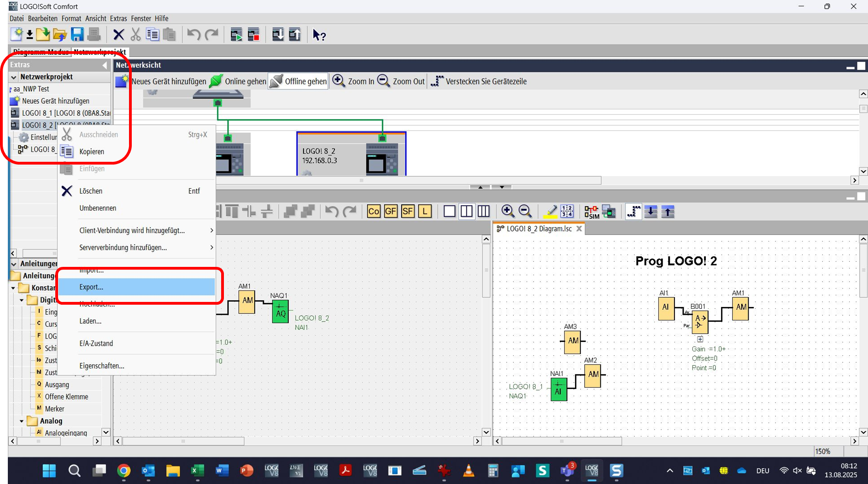The width and height of the screenshot is (868, 484).
Task: Select single window view layout
Action: (449, 212)
